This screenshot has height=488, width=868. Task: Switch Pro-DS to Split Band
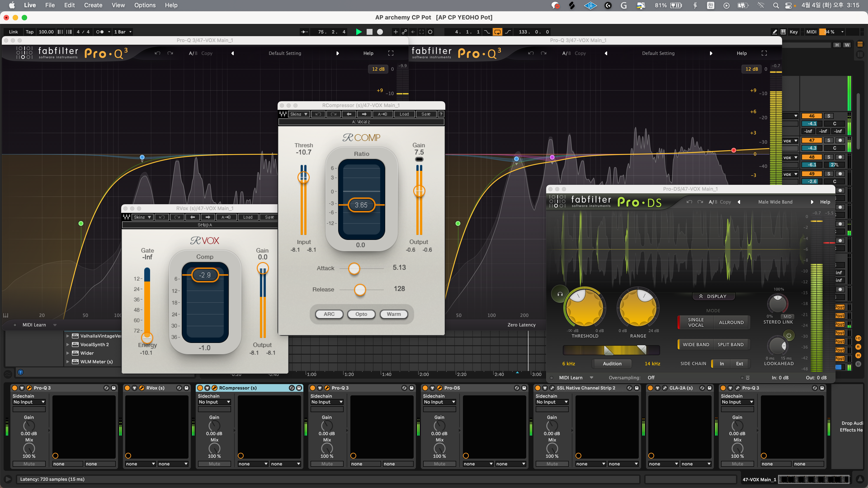pyautogui.click(x=731, y=345)
